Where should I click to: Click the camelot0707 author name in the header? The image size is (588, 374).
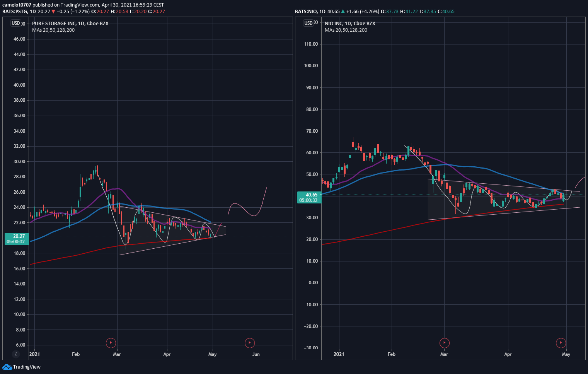coord(17,5)
